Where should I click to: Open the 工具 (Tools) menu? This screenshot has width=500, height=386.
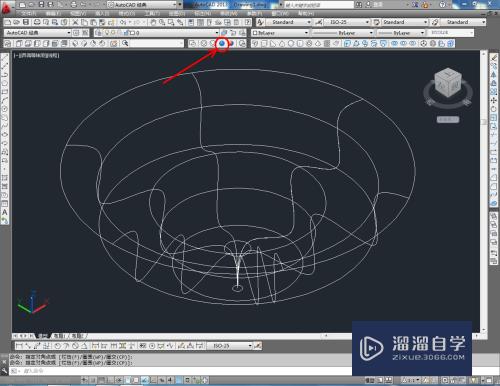152,14
